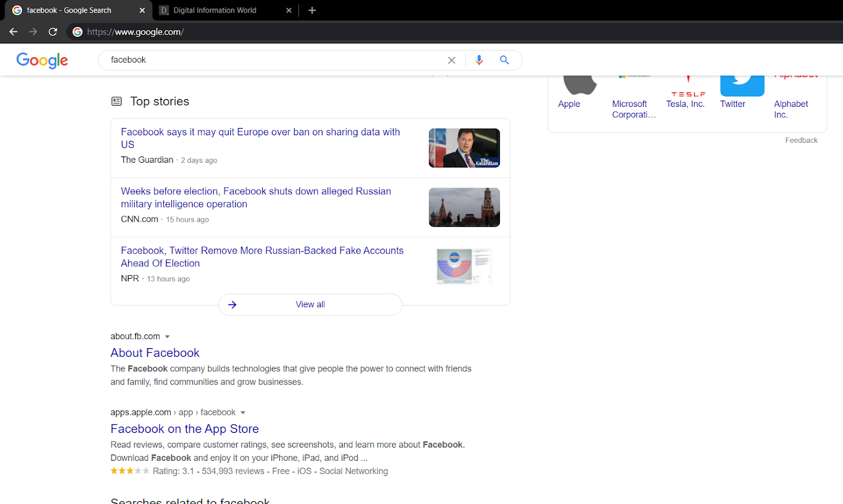Viewport: 843px width, 504px height.
Task: Close the facebook - Google Search tab
Action: pyautogui.click(x=142, y=11)
